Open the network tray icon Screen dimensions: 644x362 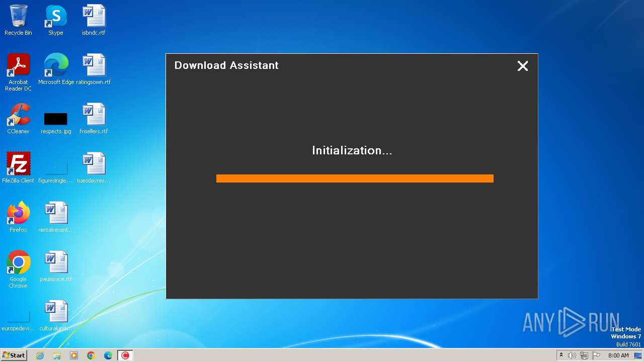click(584, 355)
